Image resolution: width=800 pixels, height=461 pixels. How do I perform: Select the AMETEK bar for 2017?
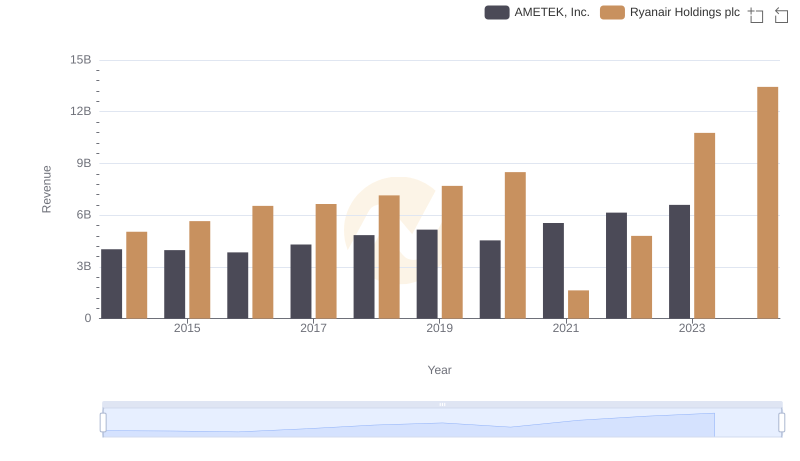coord(301,281)
